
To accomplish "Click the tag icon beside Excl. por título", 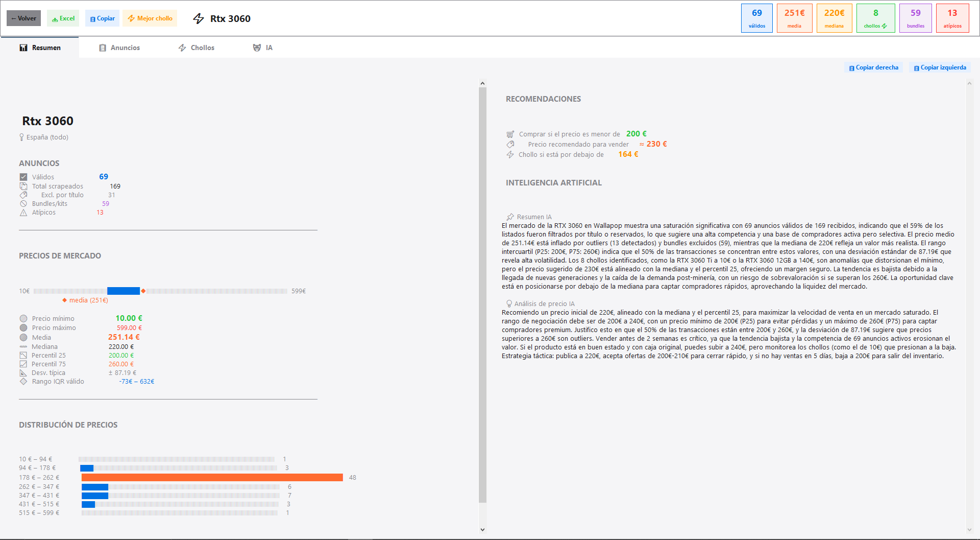I will point(23,195).
